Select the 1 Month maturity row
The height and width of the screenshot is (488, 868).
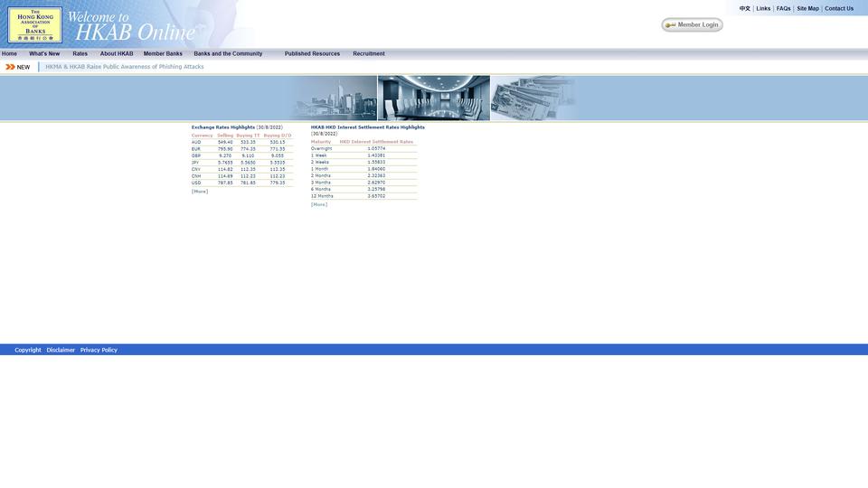[363, 169]
